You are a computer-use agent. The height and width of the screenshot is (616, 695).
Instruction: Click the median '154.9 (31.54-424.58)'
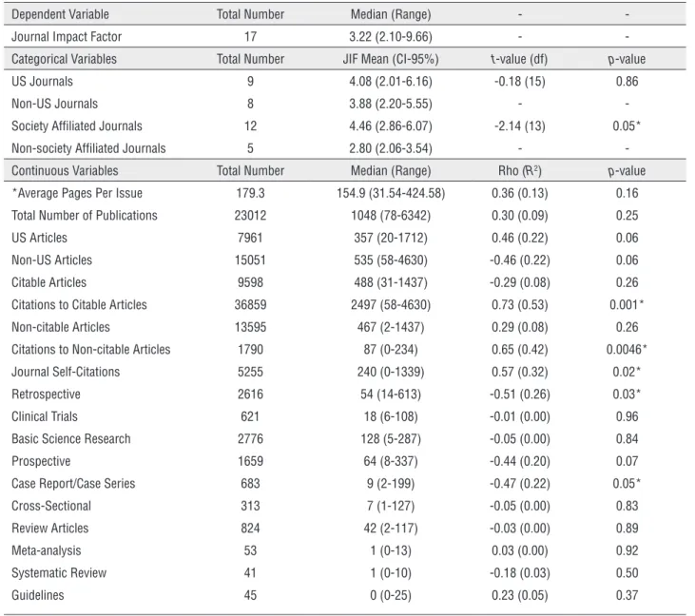[x=391, y=193]
